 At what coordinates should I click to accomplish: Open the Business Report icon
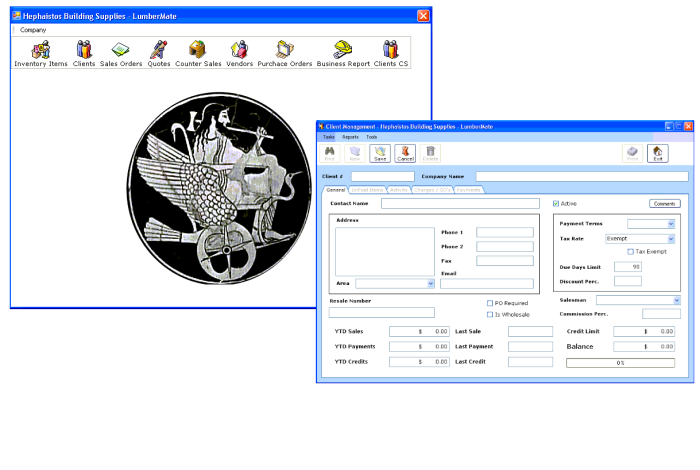pos(343,54)
